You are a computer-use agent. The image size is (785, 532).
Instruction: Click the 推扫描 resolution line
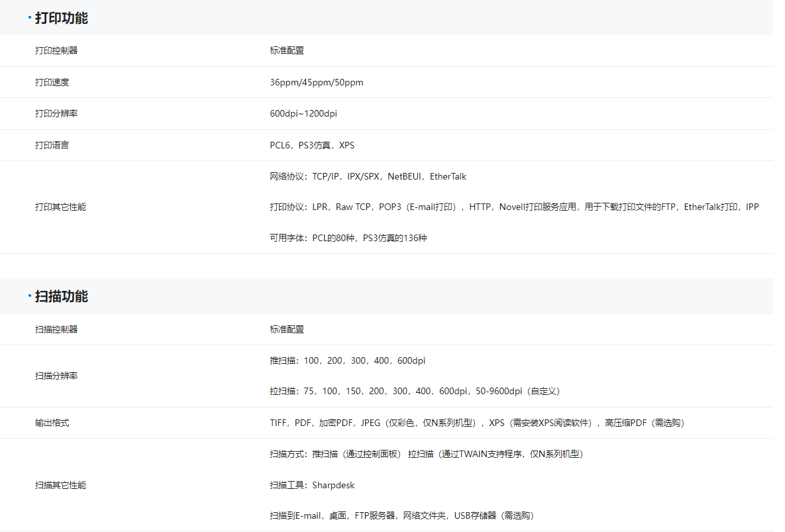(x=347, y=360)
